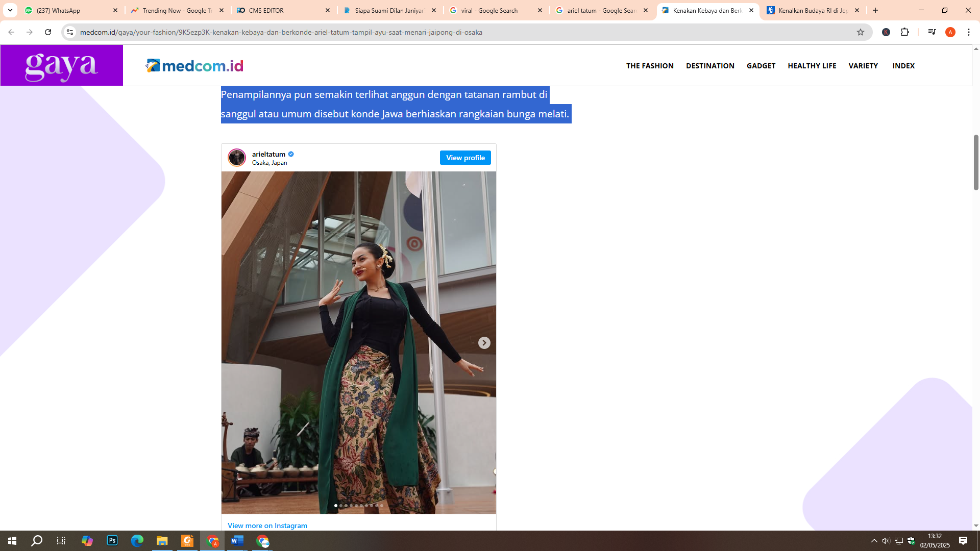
Task: Open Microsoft Word from the taskbar
Action: point(237,541)
